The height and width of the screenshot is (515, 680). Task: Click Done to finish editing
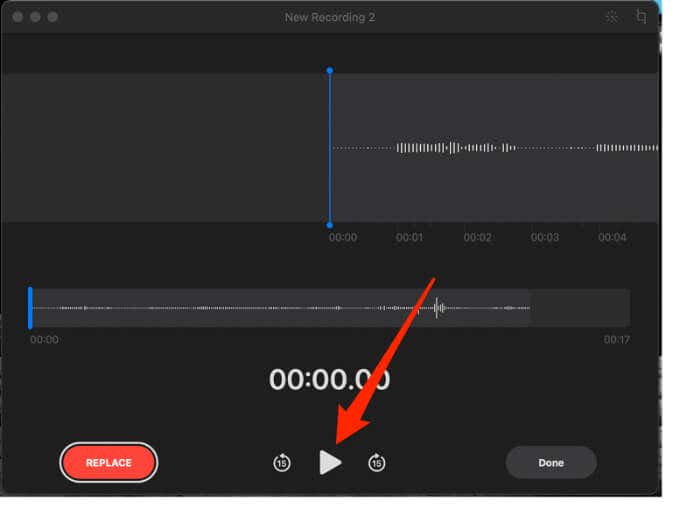[550, 462]
